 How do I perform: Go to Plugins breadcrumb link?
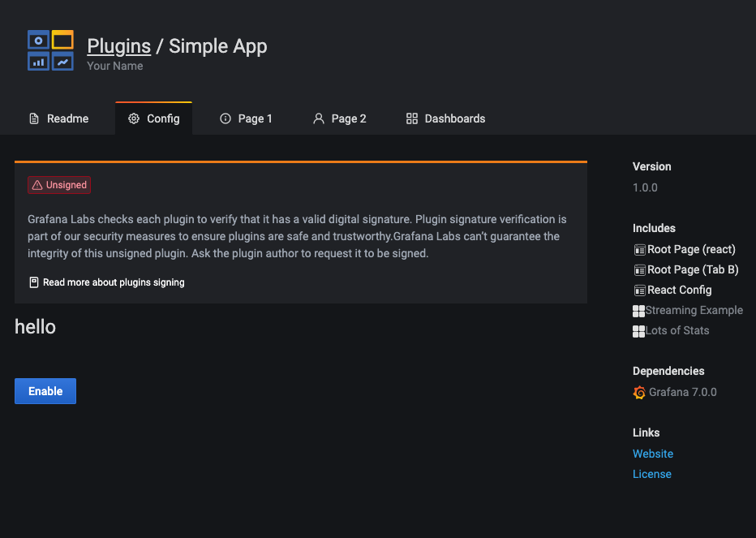tap(118, 46)
